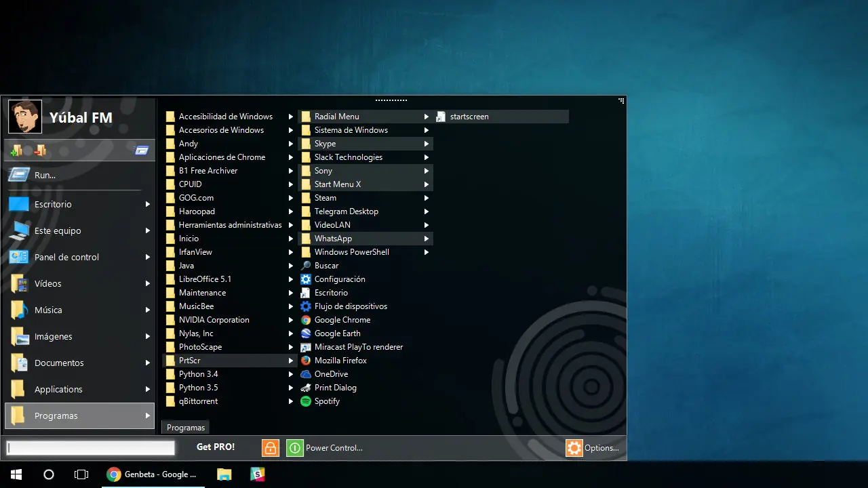Expand the Andy folder arrow
The image size is (868, 488).
[x=291, y=144]
